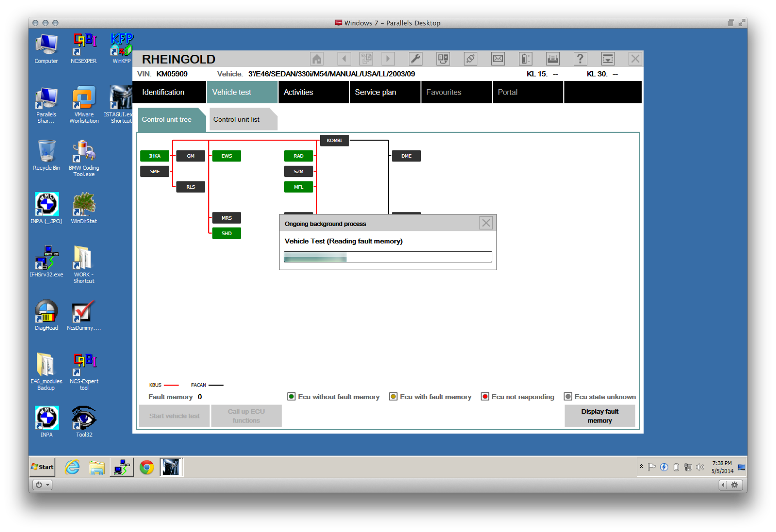776x532 pixels.
Task: Click the back arrow in Rheingold toolbar
Action: [x=344, y=59]
